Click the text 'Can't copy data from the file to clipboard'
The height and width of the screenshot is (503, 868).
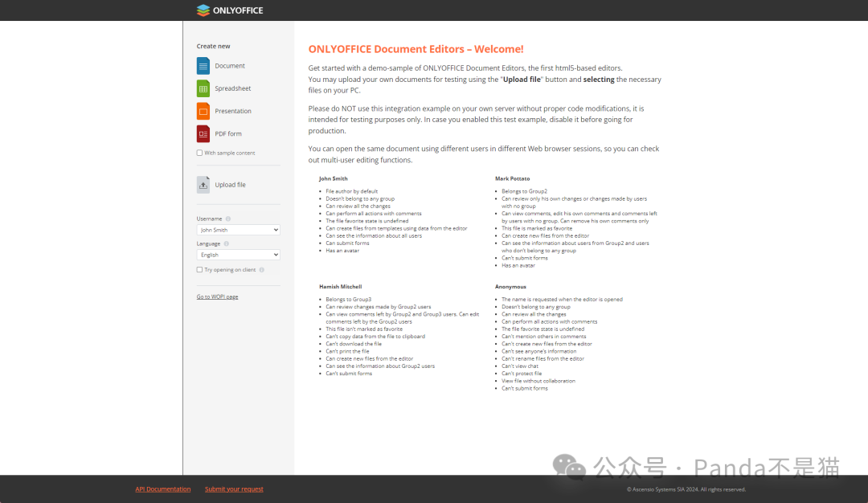click(375, 337)
